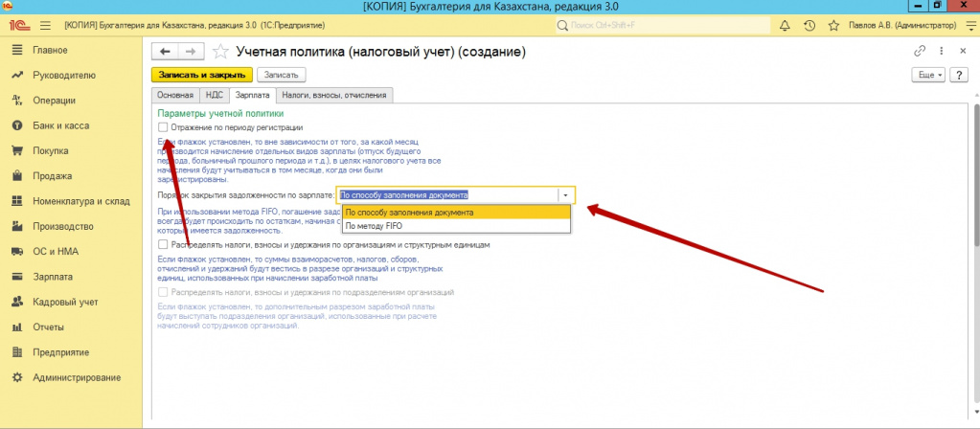Toggle the Распределять налоги по подразделениям организаций checkbox
Viewport: 980px width, 429px height.
tap(163, 292)
